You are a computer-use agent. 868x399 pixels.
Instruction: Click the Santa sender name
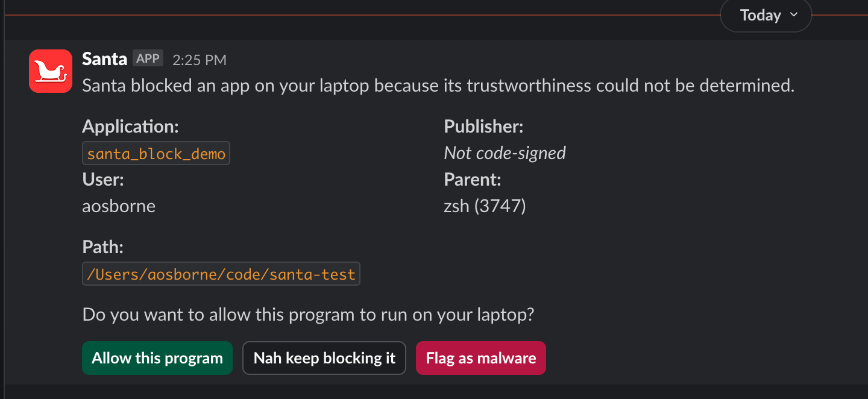click(x=104, y=58)
